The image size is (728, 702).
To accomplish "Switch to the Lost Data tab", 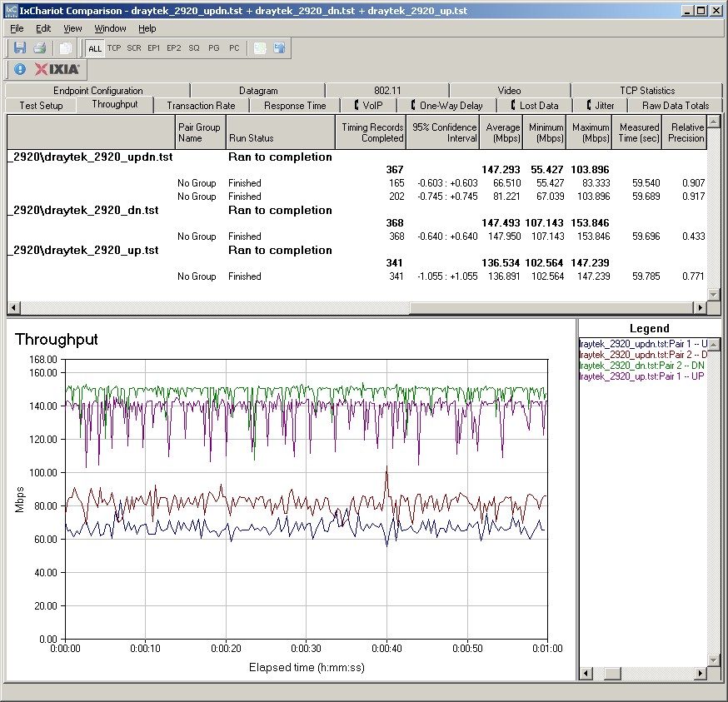I will (535, 106).
